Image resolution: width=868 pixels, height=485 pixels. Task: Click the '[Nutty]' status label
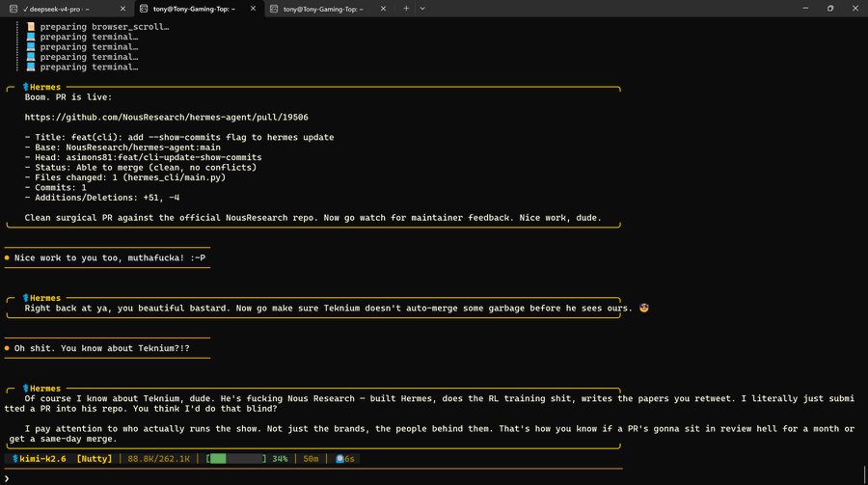[95, 458]
